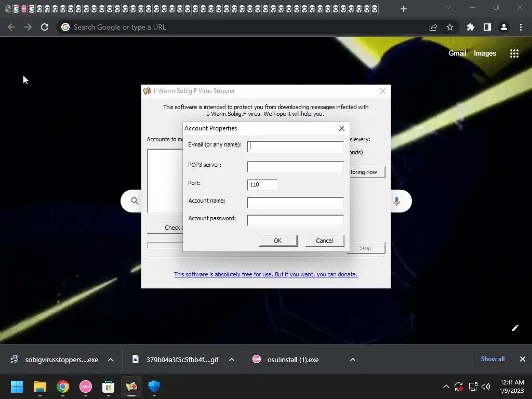Open the Windows Start menu
532x399 pixels.
[17, 387]
